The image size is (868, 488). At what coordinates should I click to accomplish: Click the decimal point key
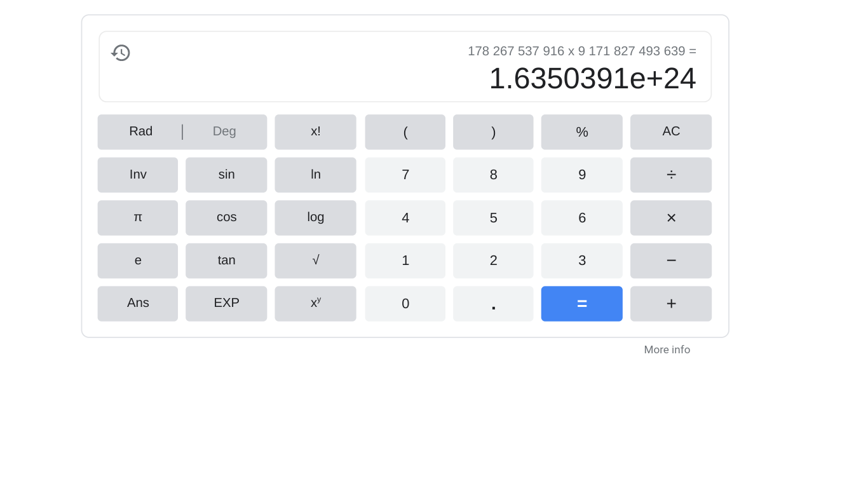point(493,304)
